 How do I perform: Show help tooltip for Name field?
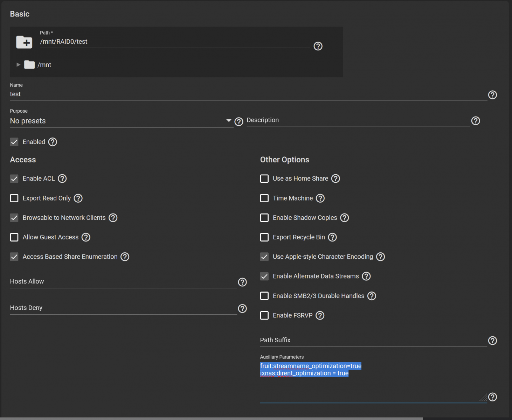[492, 95]
